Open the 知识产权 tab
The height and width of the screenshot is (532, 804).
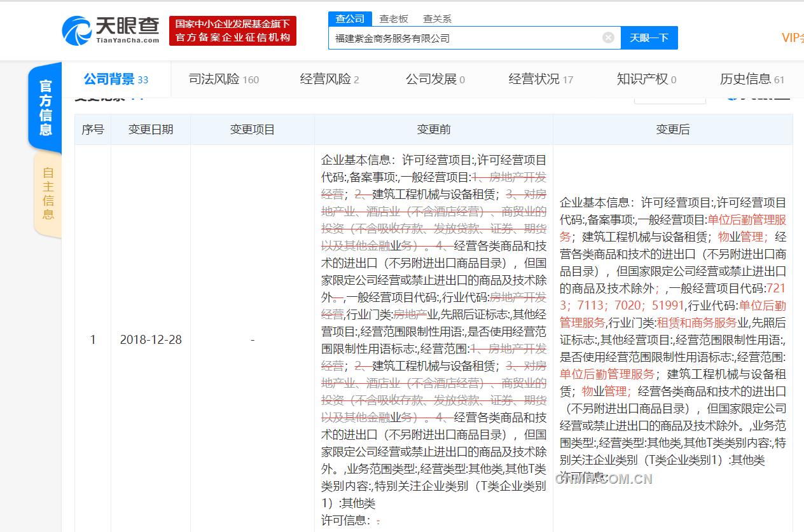646,79
